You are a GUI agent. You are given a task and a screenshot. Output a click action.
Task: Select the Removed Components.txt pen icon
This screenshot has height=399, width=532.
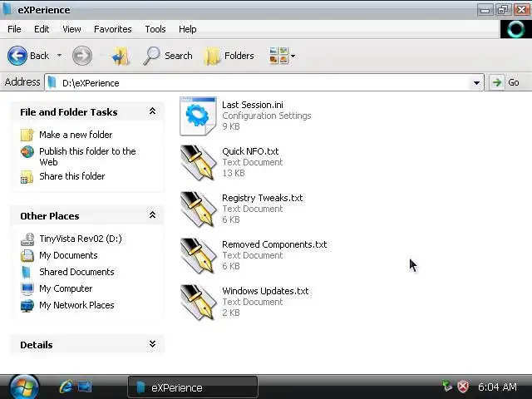[x=198, y=256]
